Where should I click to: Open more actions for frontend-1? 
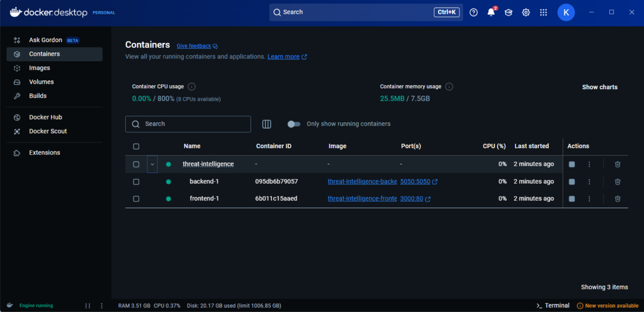coord(589,199)
